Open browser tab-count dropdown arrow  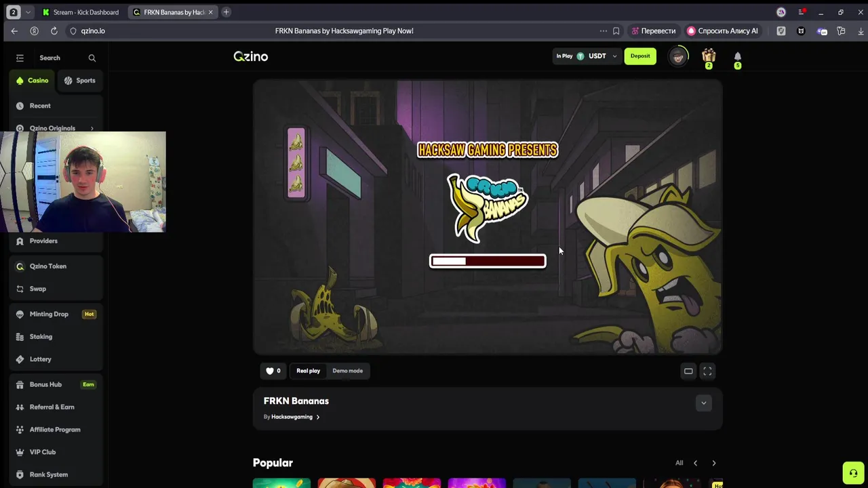tap(28, 12)
